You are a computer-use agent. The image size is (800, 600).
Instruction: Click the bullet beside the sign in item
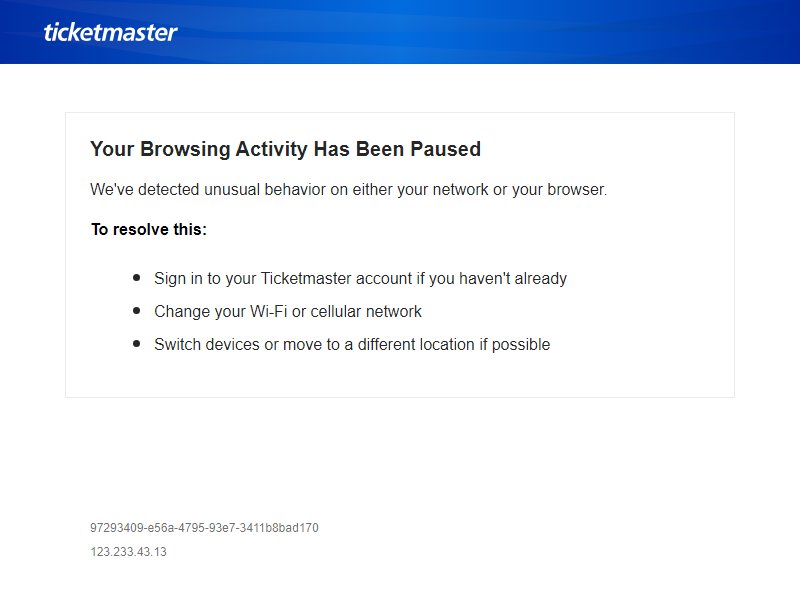[x=136, y=278]
